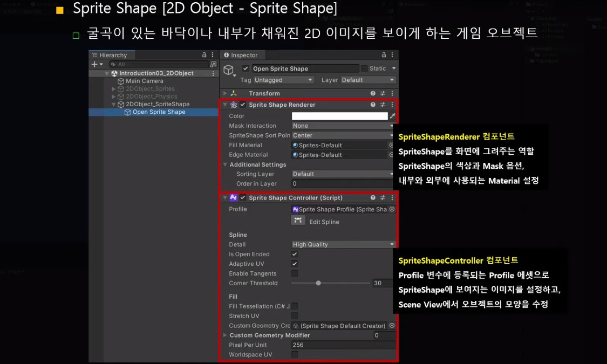Screen dimensions: 607x364
Task: Open the scene options menu for Introduction03_2DObject
Action: pos(213,73)
